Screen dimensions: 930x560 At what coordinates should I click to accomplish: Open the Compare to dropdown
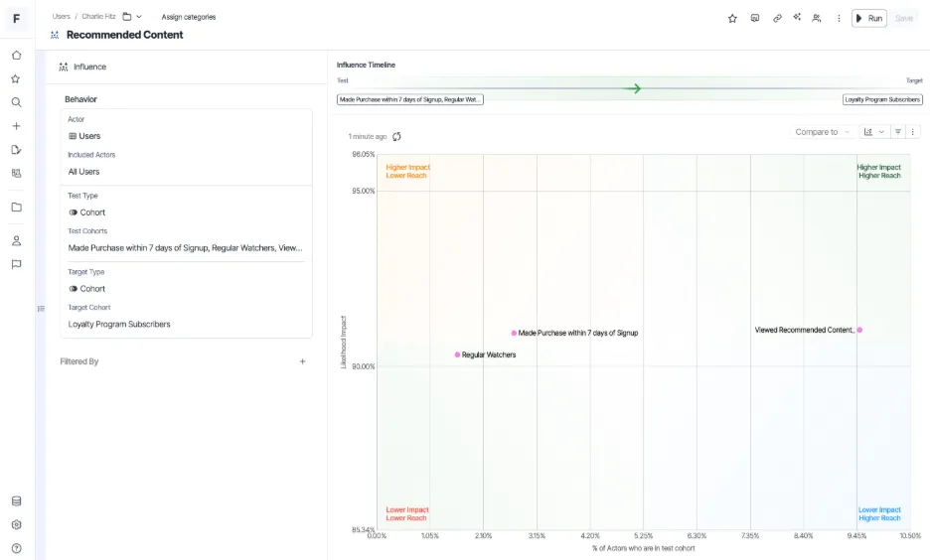pyautogui.click(x=822, y=131)
